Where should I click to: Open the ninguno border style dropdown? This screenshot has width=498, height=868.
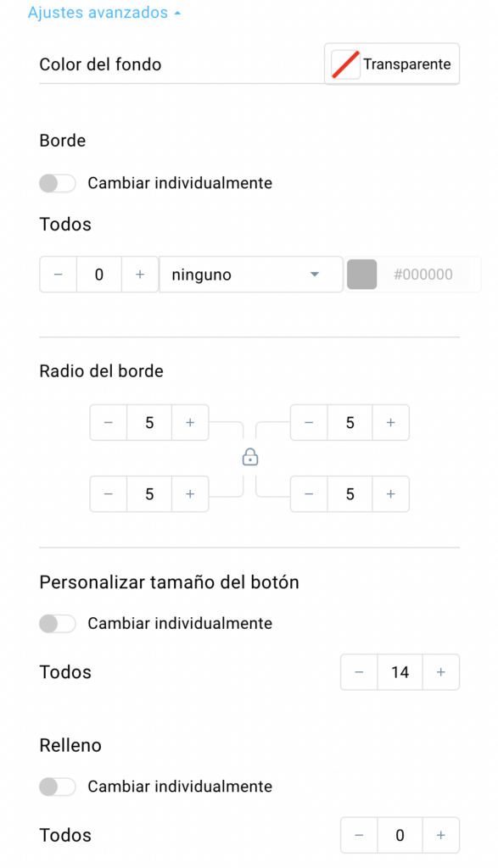tap(251, 274)
